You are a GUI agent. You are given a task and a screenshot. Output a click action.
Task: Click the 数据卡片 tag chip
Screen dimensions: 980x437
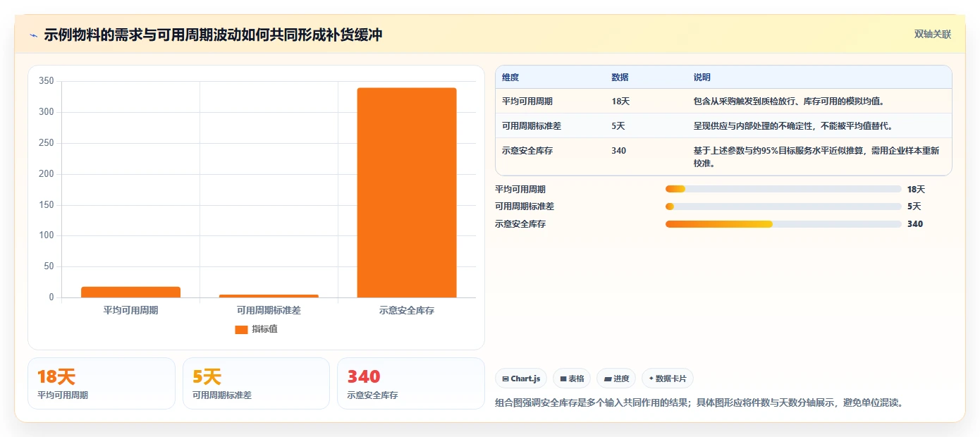[668, 378]
